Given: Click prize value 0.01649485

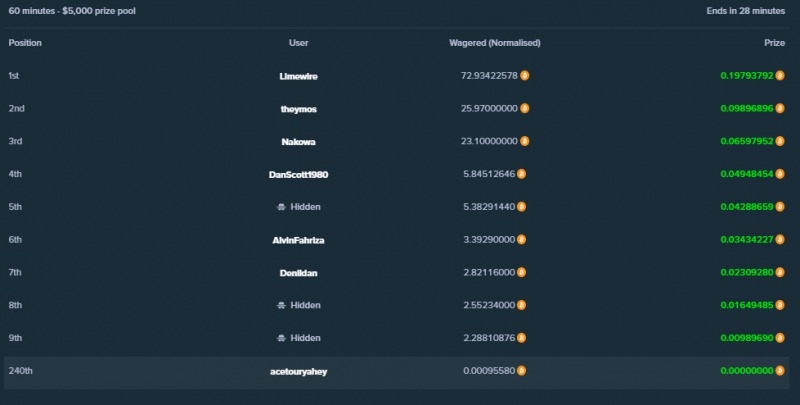Looking at the screenshot, I should click(747, 305).
